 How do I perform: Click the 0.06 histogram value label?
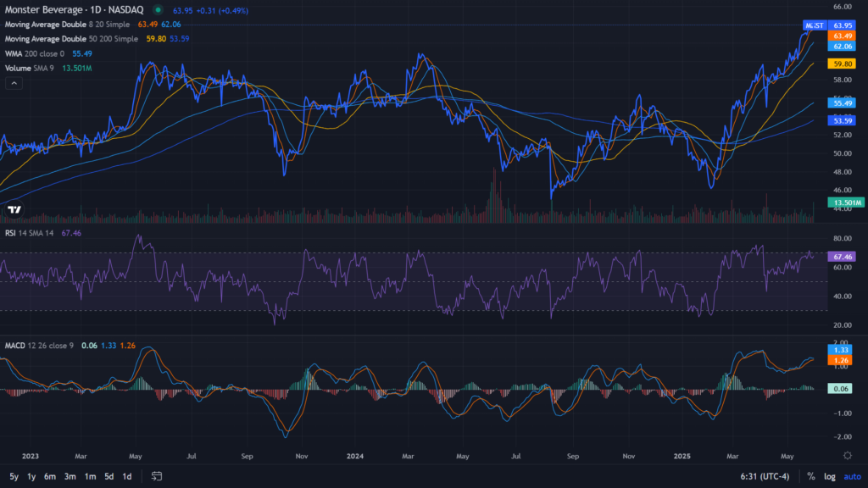pos(840,389)
